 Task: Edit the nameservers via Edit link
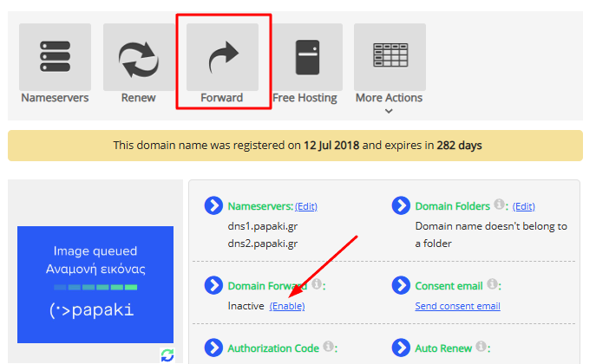306,206
